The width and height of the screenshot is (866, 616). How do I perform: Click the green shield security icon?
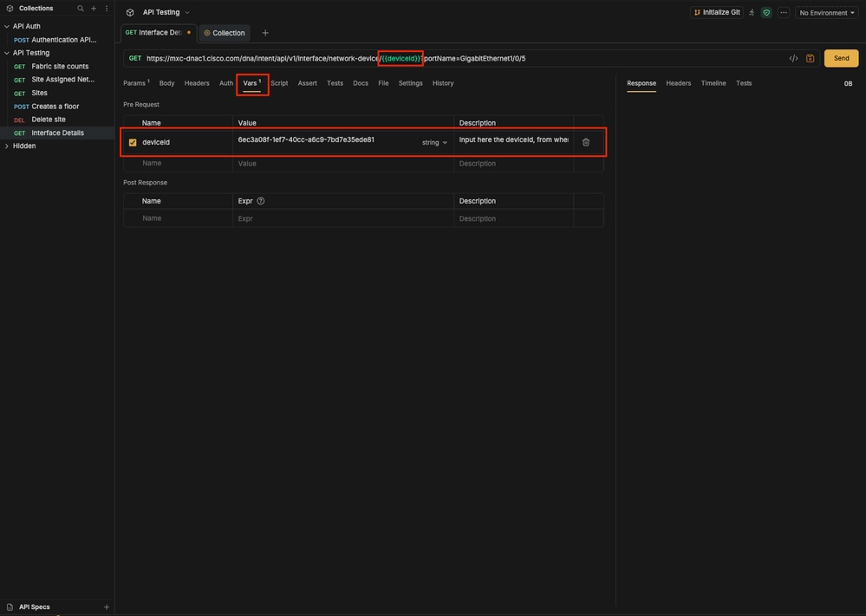point(766,12)
